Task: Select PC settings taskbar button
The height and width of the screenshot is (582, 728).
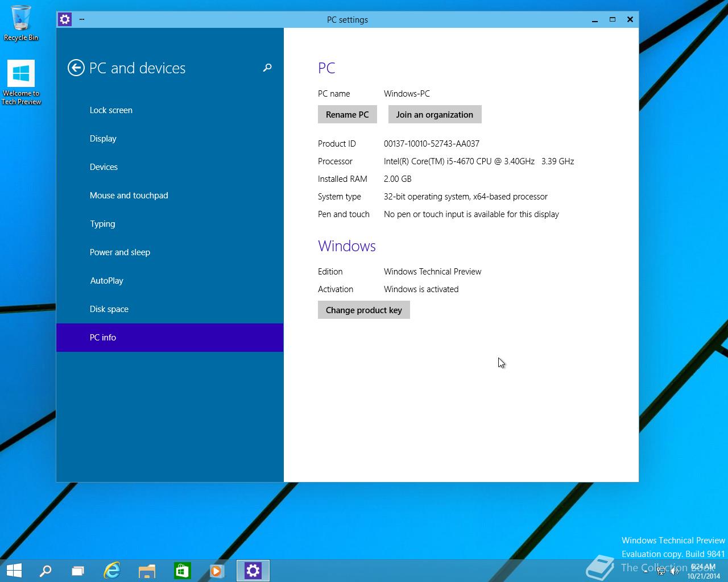Action: [x=253, y=571]
